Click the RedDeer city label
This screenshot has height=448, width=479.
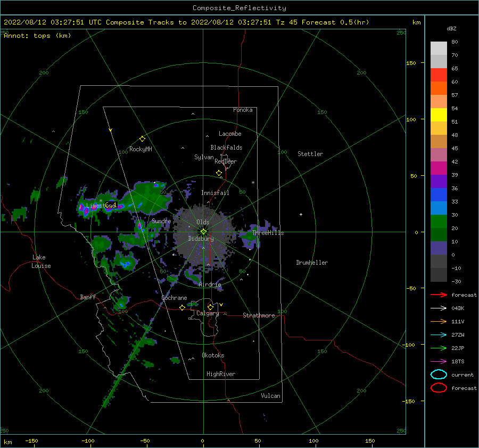tap(226, 161)
